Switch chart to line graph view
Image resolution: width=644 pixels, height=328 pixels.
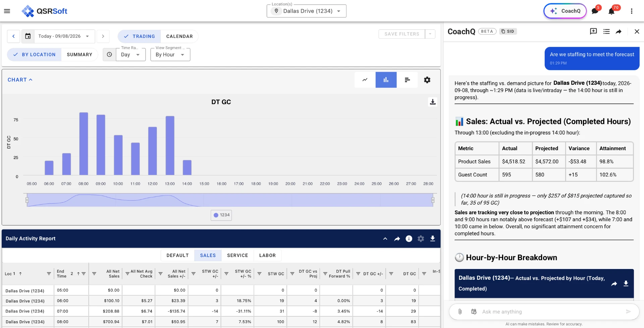coord(365,80)
